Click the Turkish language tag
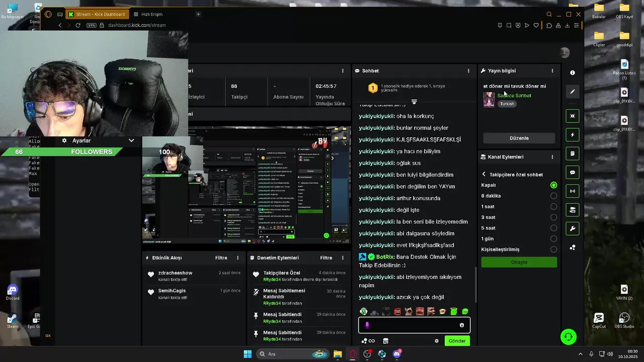Screen dimensions: 644x362 pyautogui.click(x=507, y=104)
